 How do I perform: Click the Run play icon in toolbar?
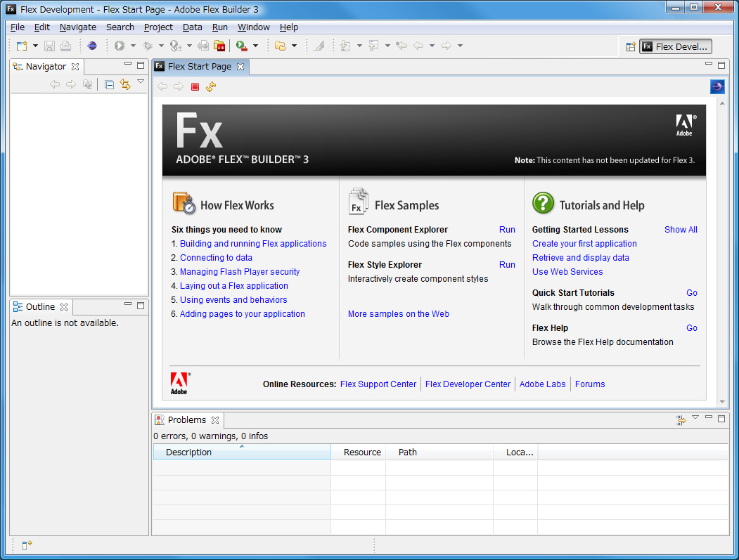[x=120, y=46]
